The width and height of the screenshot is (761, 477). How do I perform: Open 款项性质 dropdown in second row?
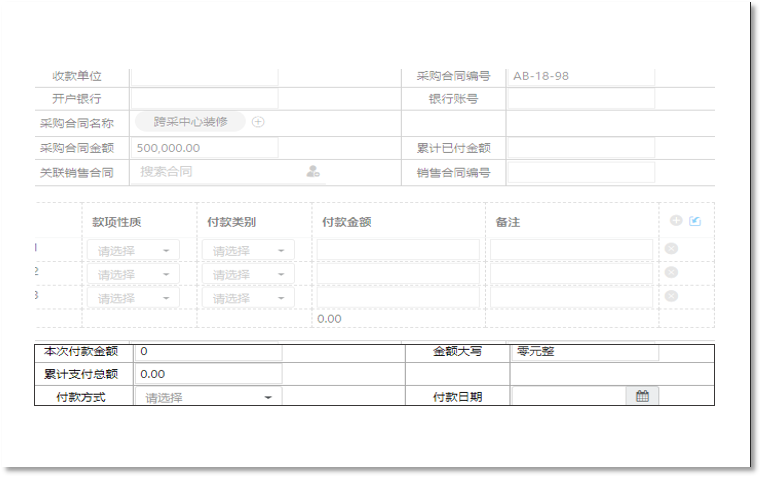point(133,274)
